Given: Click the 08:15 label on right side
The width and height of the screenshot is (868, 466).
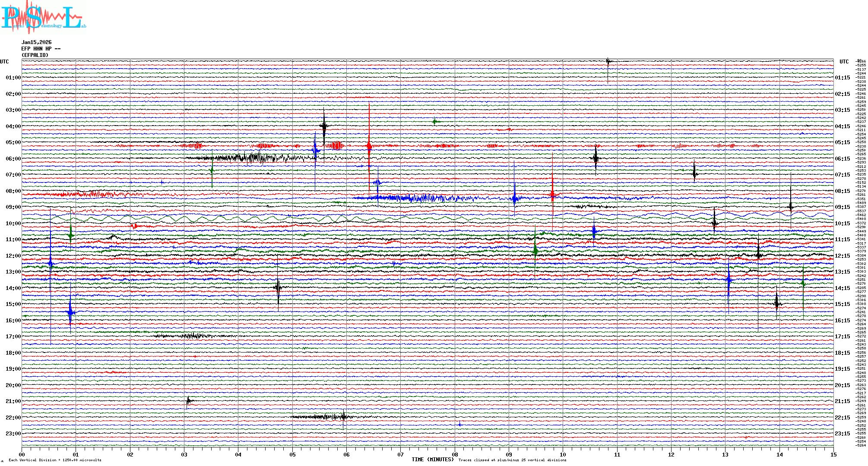Looking at the screenshot, I should click(x=842, y=191).
